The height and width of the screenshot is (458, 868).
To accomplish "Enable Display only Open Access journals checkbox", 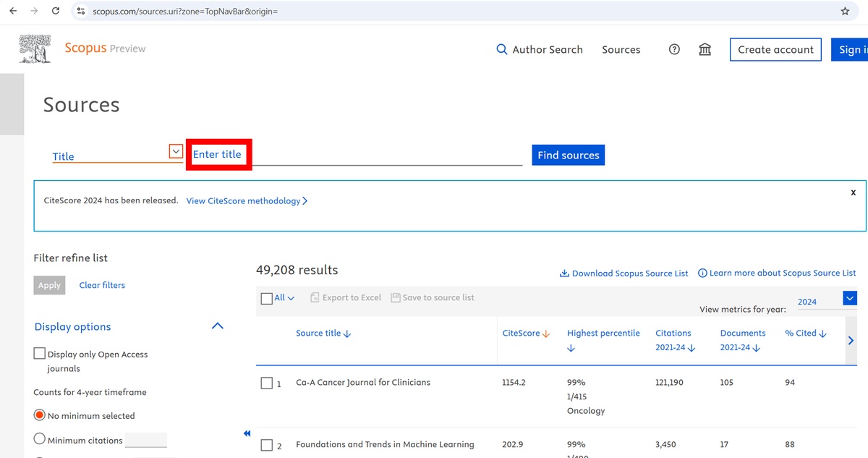I will [x=40, y=354].
